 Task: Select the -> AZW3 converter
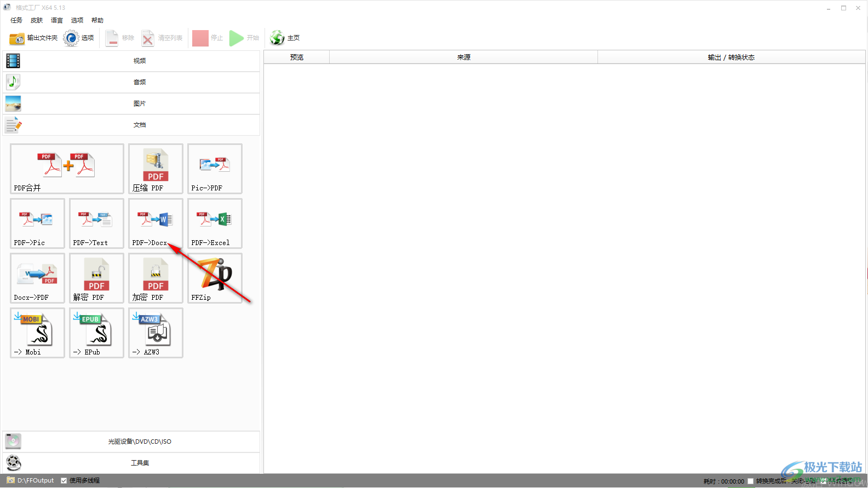[156, 333]
